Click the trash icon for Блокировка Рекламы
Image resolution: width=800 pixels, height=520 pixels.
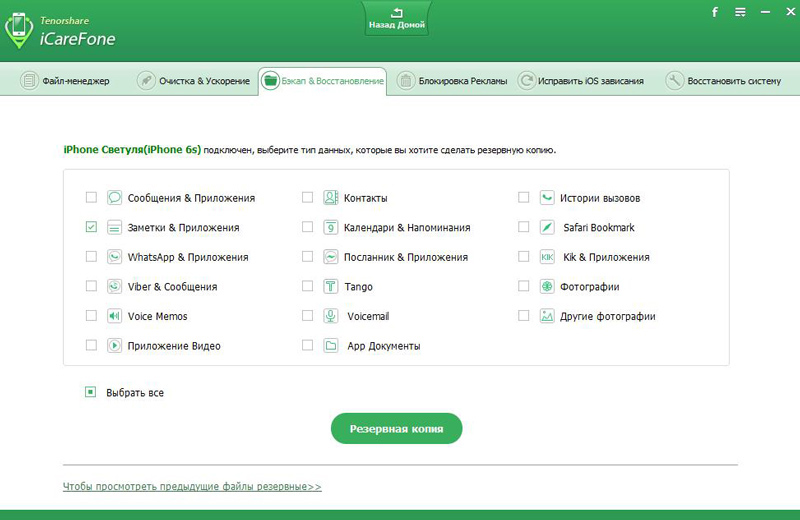tap(406, 81)
